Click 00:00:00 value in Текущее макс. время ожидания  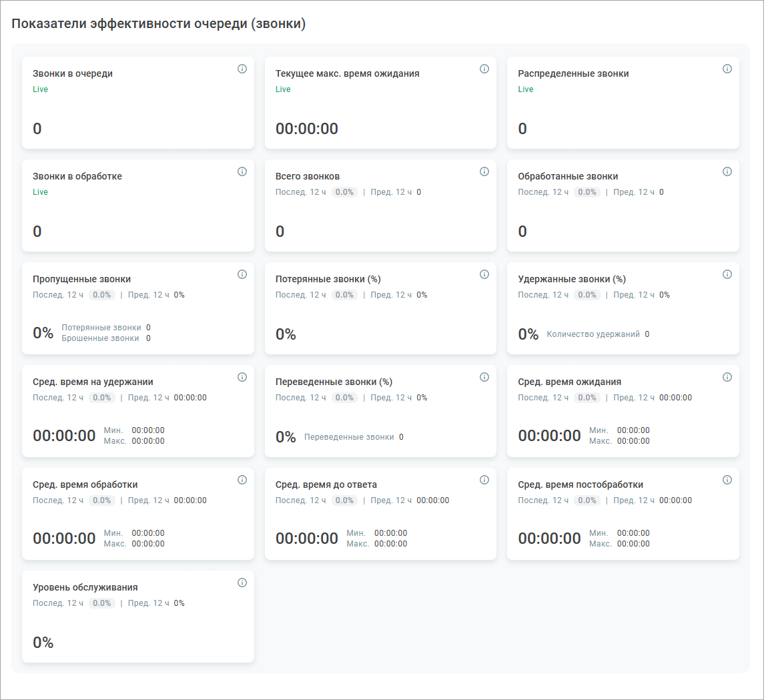pyautogui.click(x=307, y=129)
